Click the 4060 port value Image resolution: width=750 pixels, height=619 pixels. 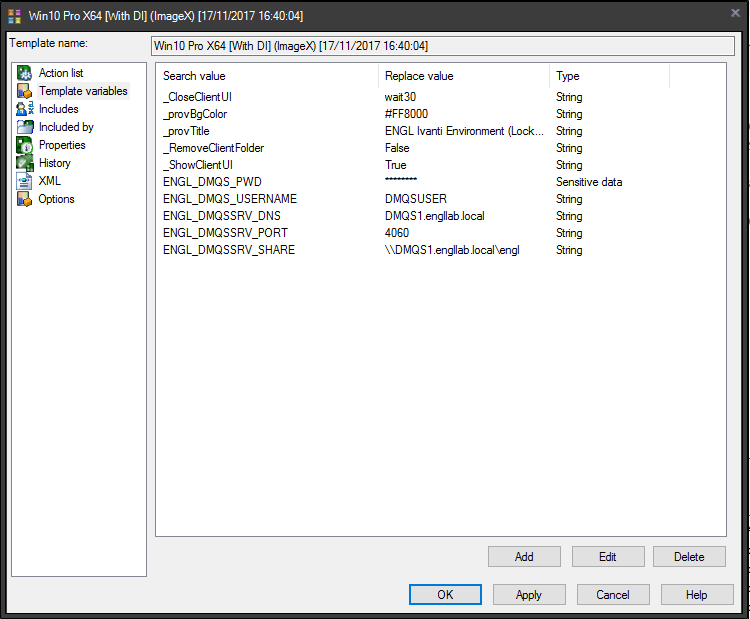coord(397,233)
